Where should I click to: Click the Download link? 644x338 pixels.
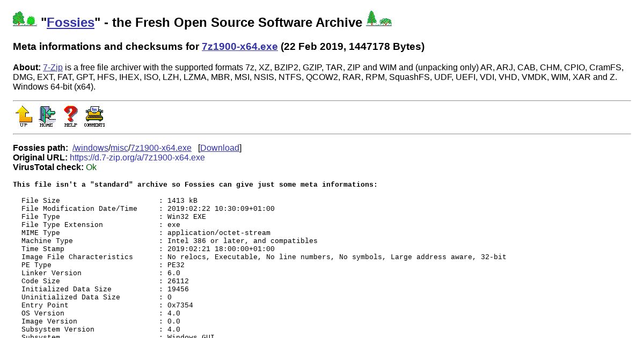[x=220, y=148]
